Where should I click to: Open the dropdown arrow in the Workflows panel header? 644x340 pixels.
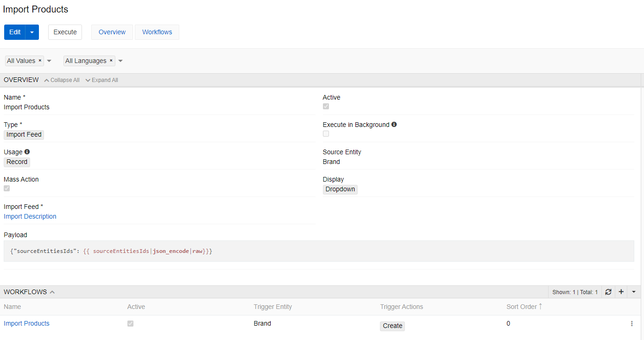[x=633, y=292]
